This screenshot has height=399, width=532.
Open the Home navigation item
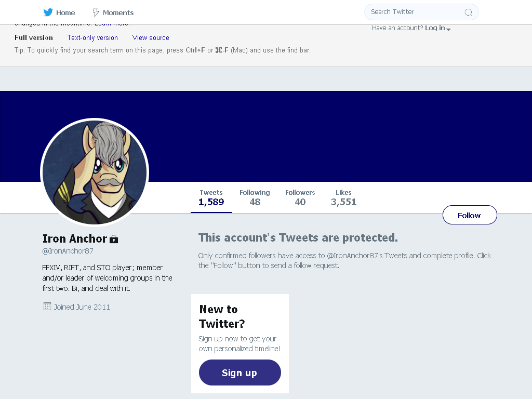tap(59, 12)
